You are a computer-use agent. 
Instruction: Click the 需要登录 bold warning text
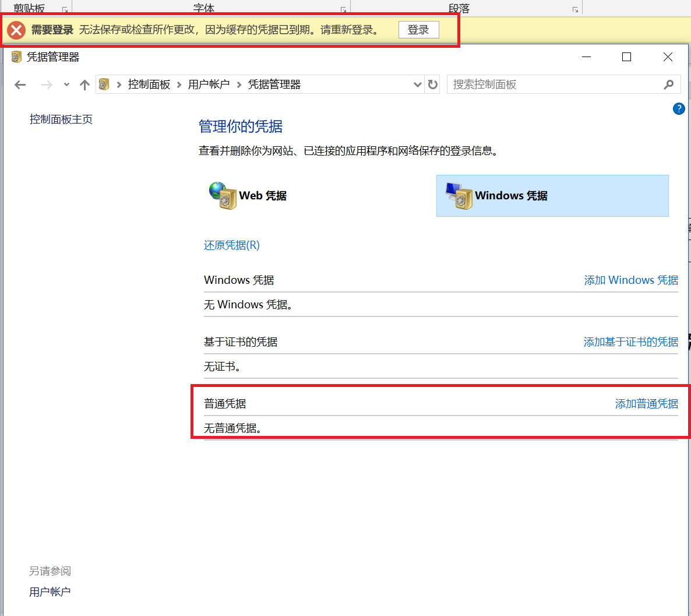[52, 30]
